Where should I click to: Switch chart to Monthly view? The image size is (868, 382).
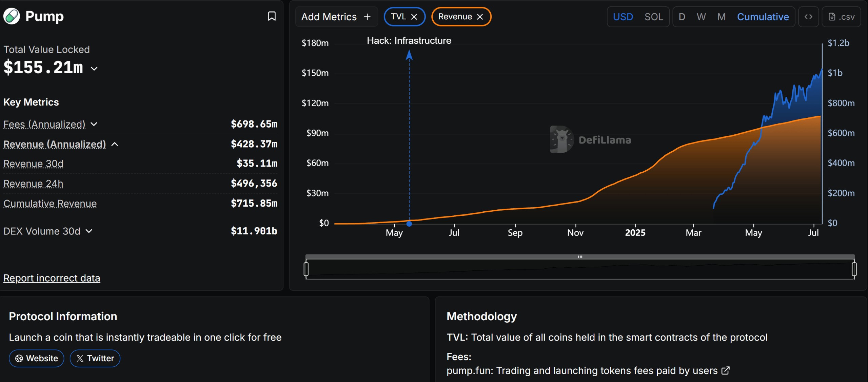(x=721, y=17)
